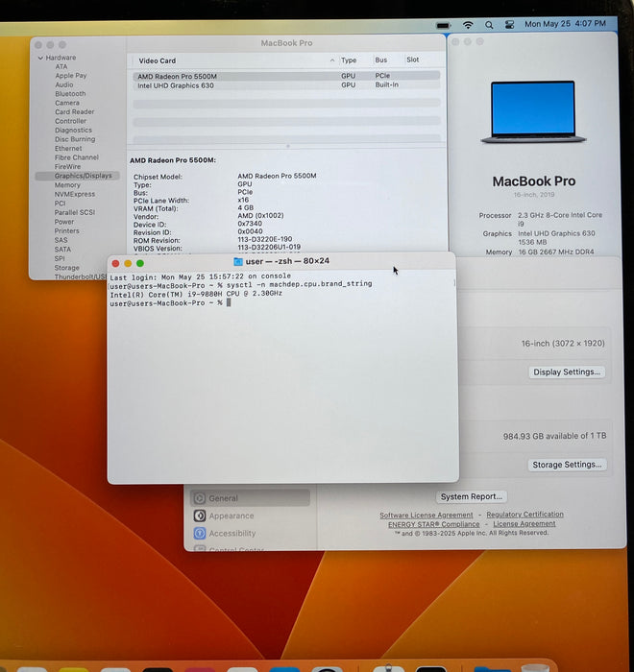Click the VRAM (Total) value 4 GB
This screenshot has height=672, width=634.
tap(245, 208)
